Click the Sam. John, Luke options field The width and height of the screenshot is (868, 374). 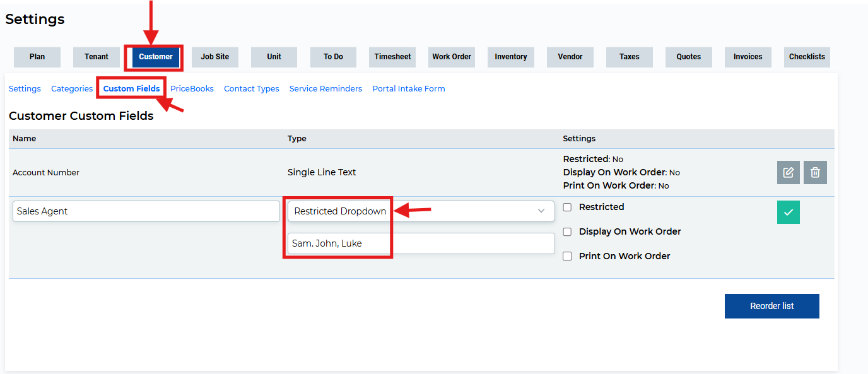pyautogui.click(x=421, y=243)
